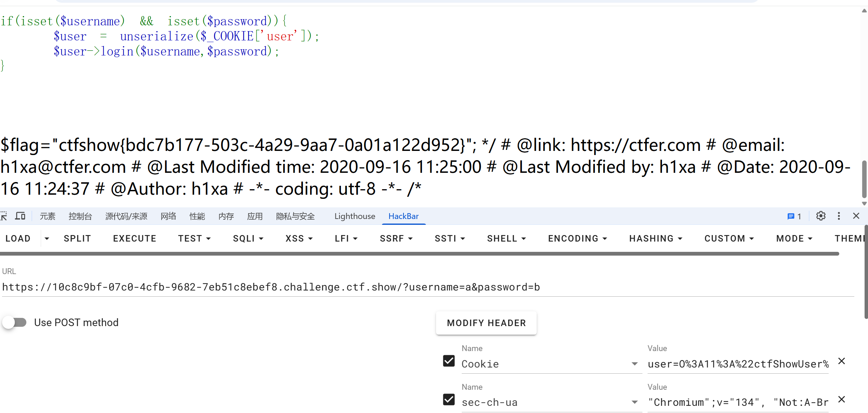This screenshot has height=413, width=868.
Task: Enable the Use POST method switch
Action: [15, 322]
